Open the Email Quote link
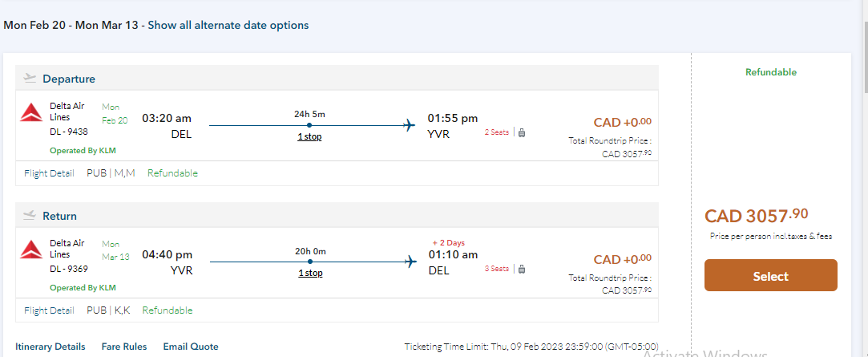Viewport: 868px width, 357px height. (x=191, y=347)
